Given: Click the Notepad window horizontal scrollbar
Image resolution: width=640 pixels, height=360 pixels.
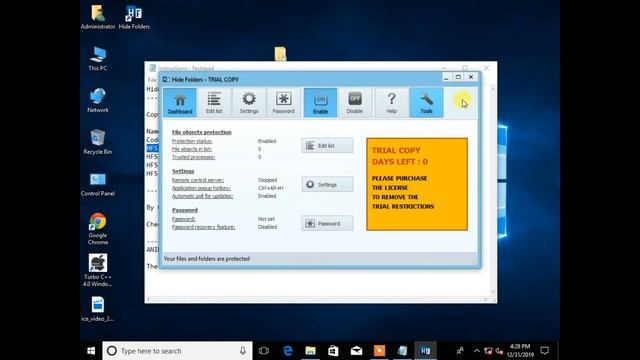Looking at the screenshot, I should coord(317,300).
